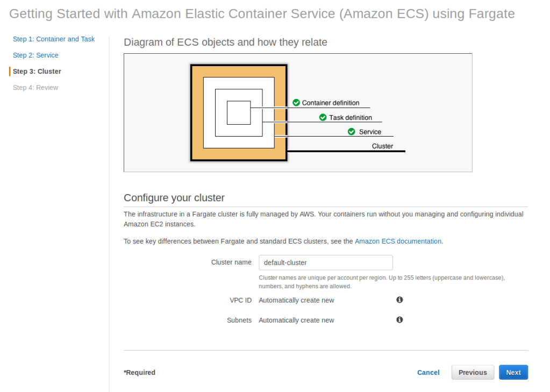
Task: Click the innermost container square in diagram
Action: tap(238, 112)
